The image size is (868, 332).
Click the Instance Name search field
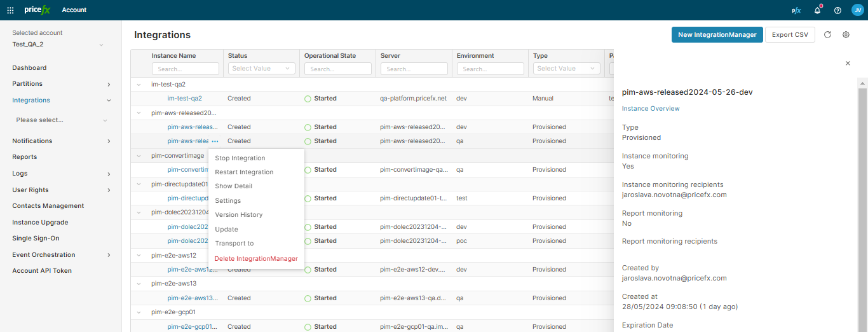click(x=185, y=69)
